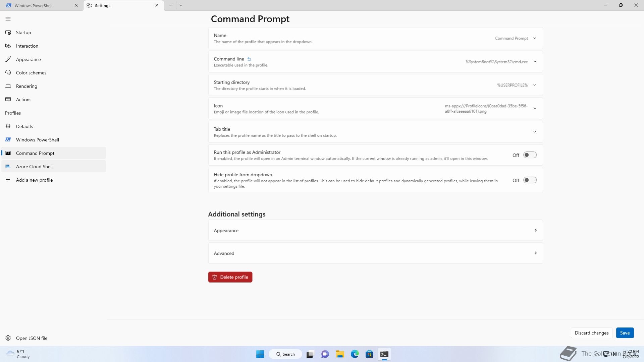Open the weather widget showing Cloudy
Screen dimensions: 644x362
coord(18,354)
